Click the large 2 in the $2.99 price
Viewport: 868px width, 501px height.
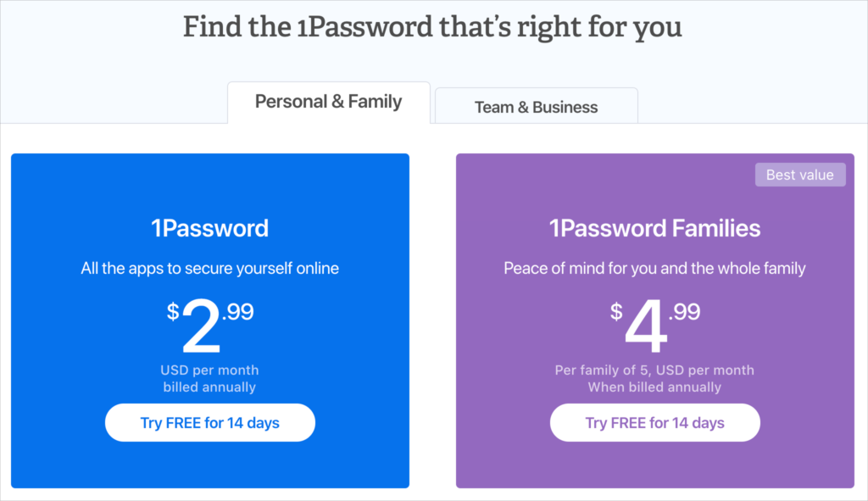(x=201, y=329)
